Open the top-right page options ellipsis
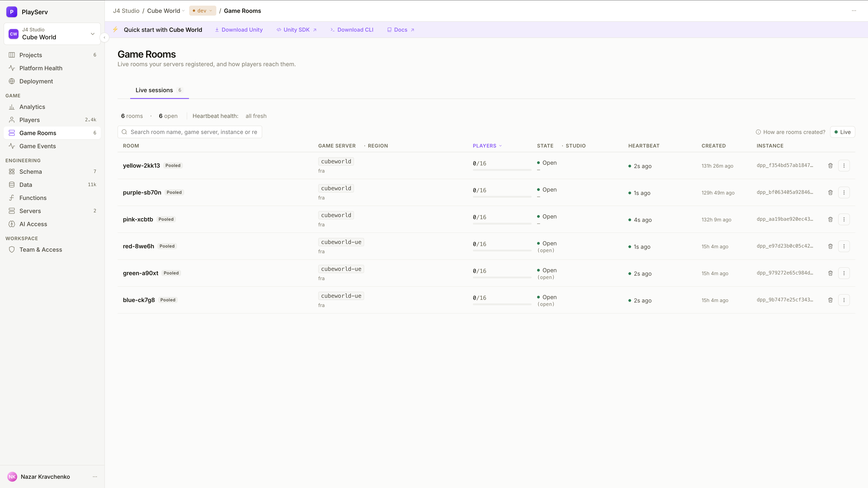This screenshot has width=868, height=488. (854, 11)
